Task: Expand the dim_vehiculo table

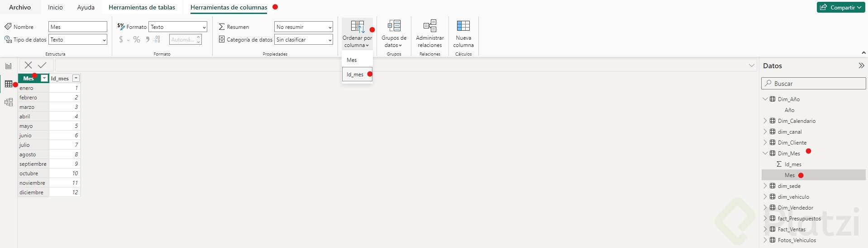Action: click(765, 197)
